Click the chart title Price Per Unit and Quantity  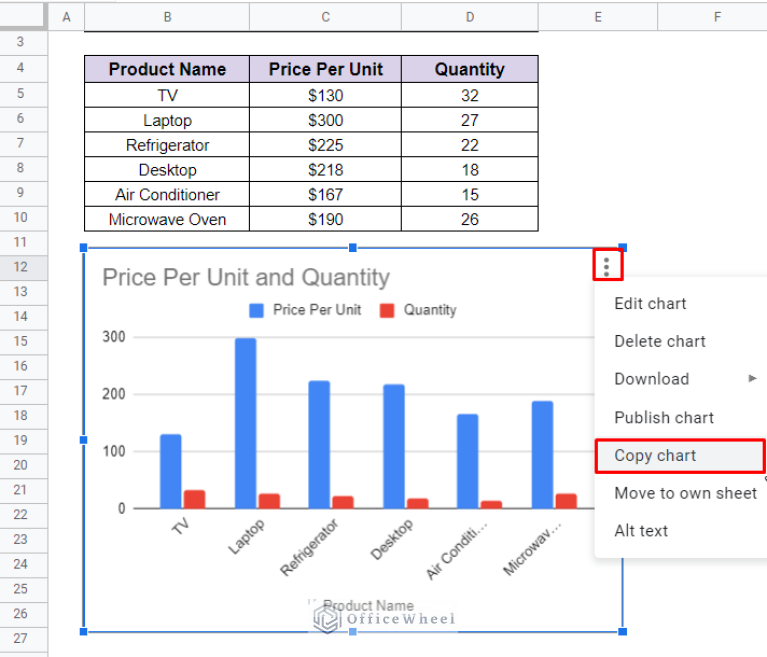[246, 277]
